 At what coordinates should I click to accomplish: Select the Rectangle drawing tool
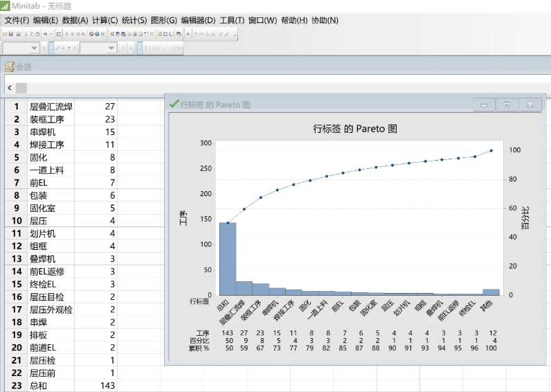click(152, 48)
